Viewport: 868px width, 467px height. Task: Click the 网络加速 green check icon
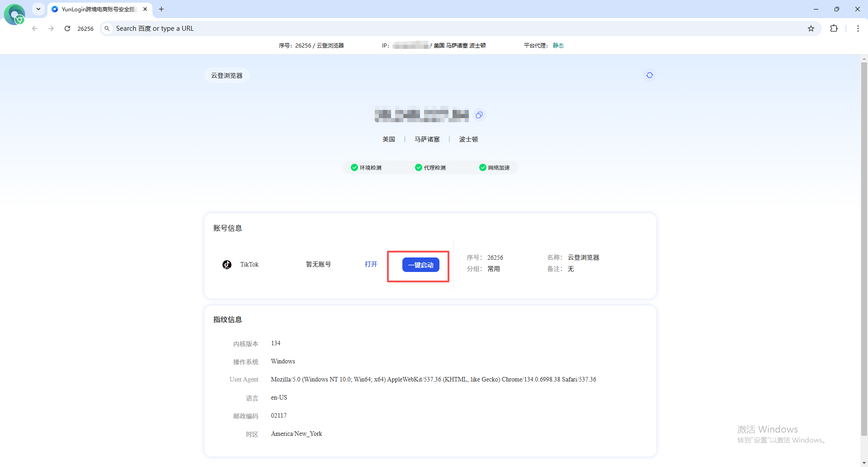(483, 167)
